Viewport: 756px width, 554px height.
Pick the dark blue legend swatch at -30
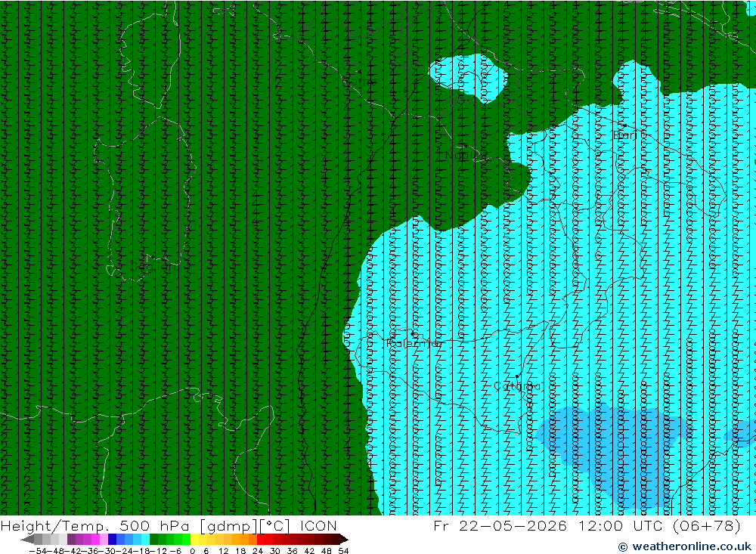pyautogui.click(x=113, y=539)
